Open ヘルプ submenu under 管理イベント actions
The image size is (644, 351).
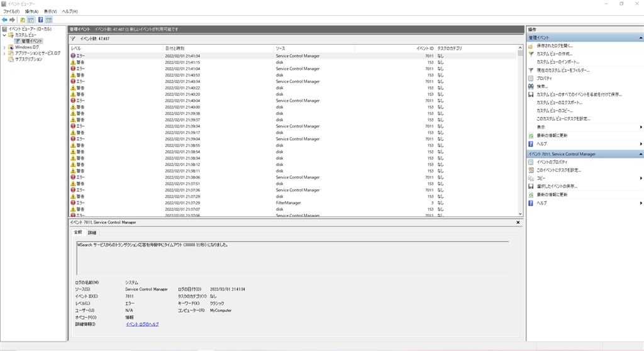[x=585, y=144]
